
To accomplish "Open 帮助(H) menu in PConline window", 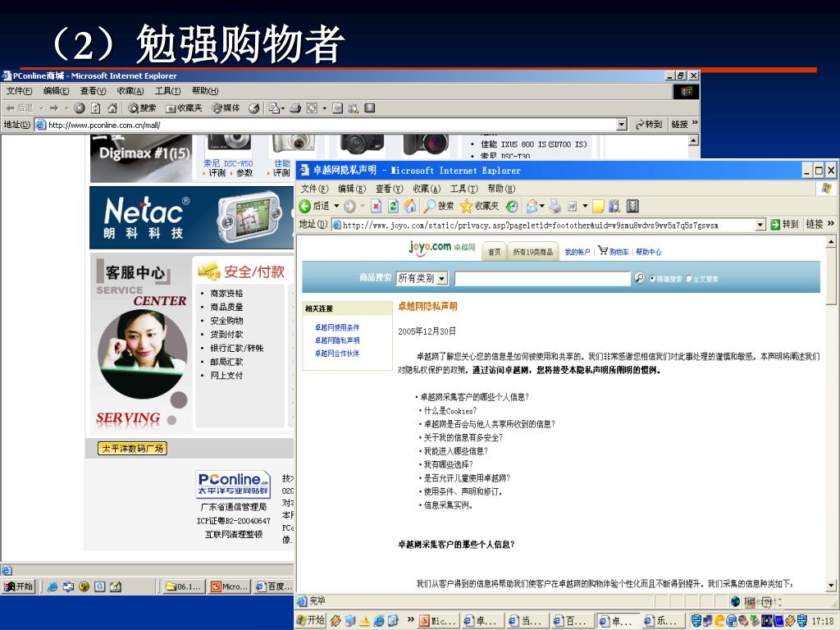I will [204, 91].
